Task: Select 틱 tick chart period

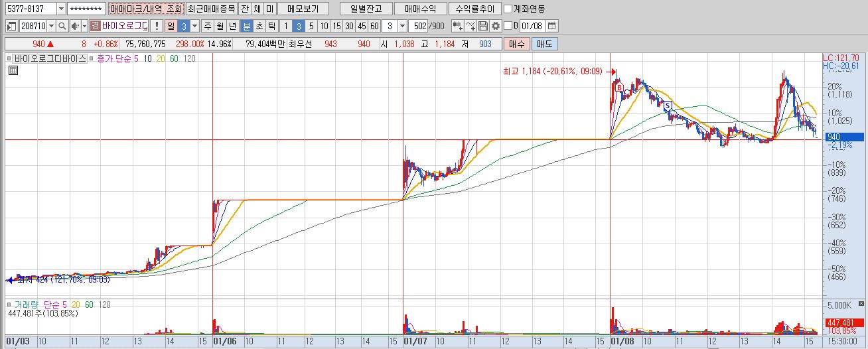Action: pos(271,26)
